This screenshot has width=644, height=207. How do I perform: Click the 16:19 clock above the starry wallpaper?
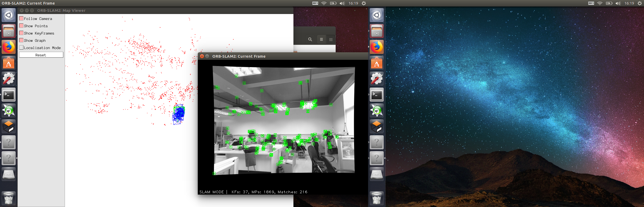[x=629, y=3]
